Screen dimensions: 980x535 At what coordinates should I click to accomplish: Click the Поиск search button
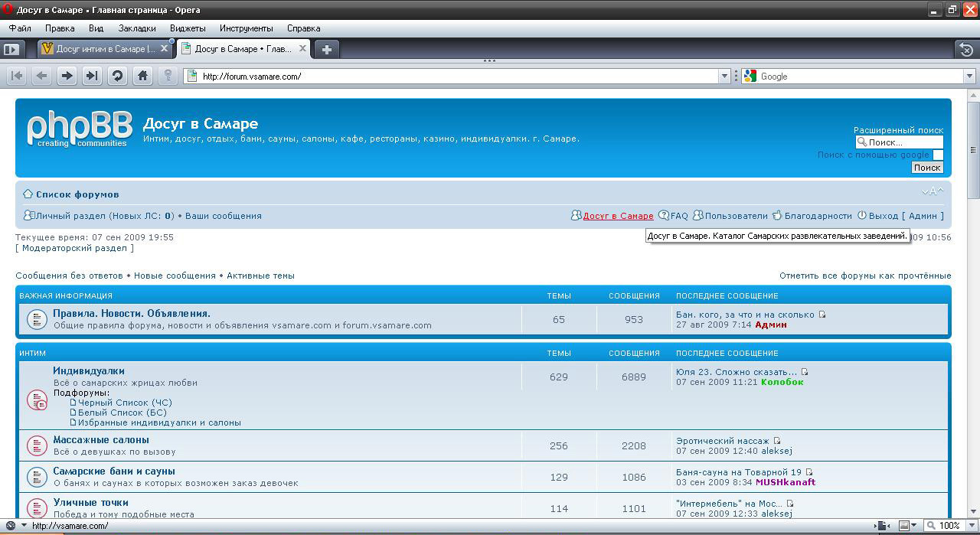click(927, 168)
